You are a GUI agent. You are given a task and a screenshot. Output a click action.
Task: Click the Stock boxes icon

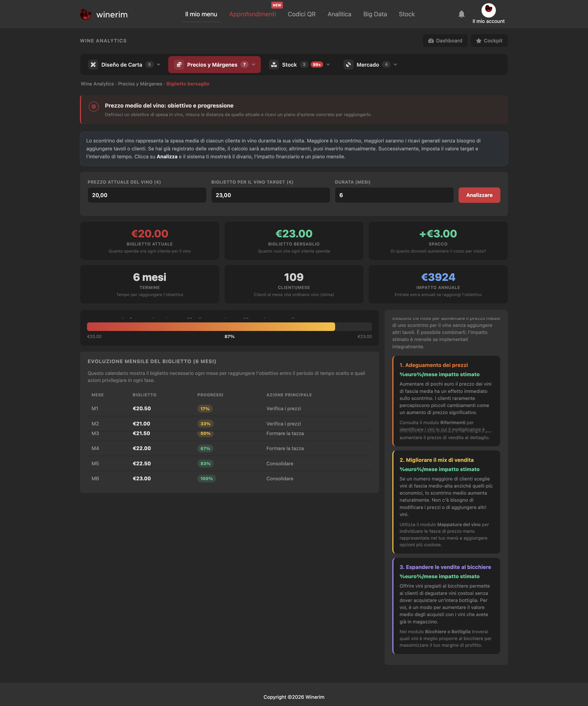pos(274,65)
